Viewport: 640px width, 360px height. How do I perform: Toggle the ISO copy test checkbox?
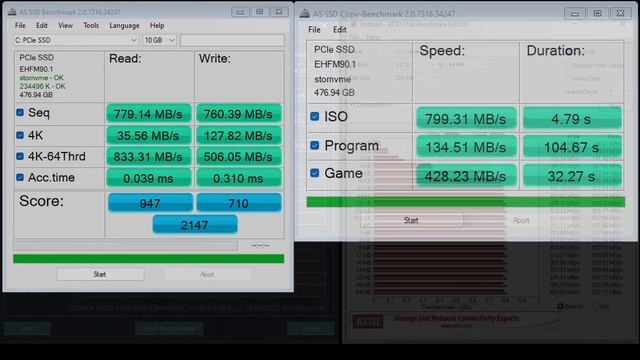315,116
